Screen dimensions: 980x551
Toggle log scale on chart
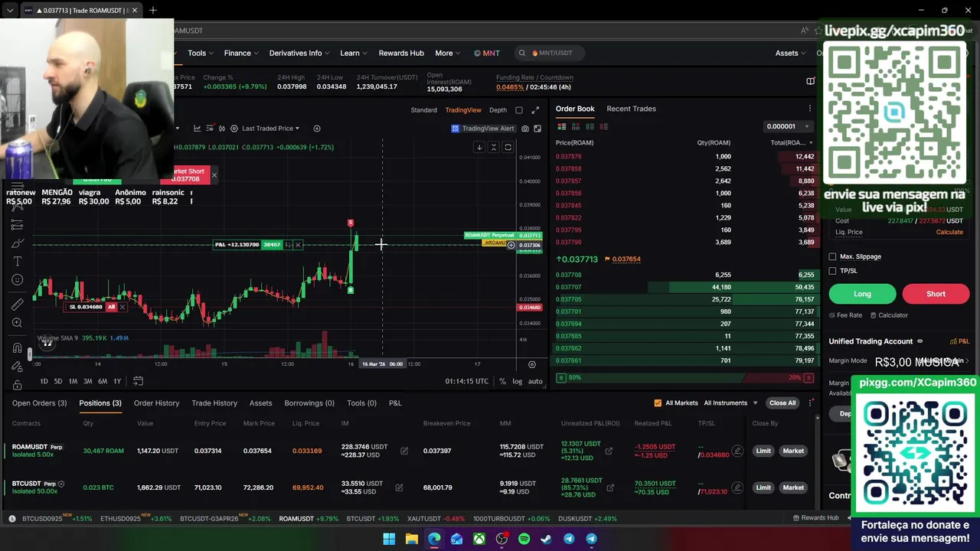click(x=518, y=381)
